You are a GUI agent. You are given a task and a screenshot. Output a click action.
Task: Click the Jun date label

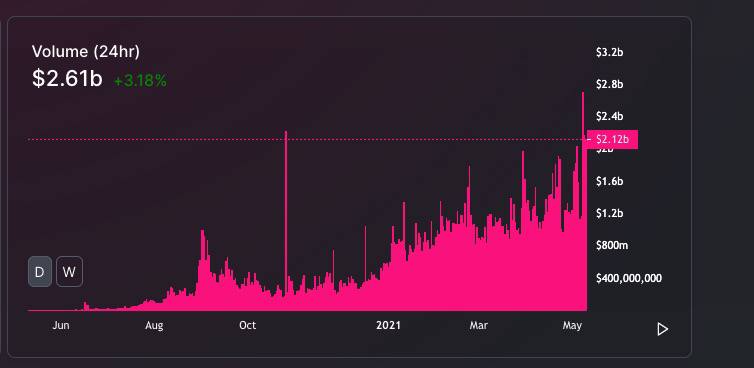[61, 325]
